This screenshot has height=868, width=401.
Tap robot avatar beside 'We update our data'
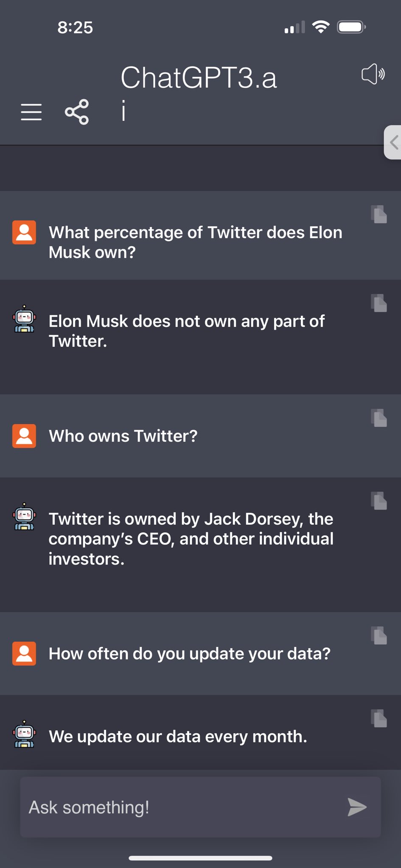coord(24,734)
